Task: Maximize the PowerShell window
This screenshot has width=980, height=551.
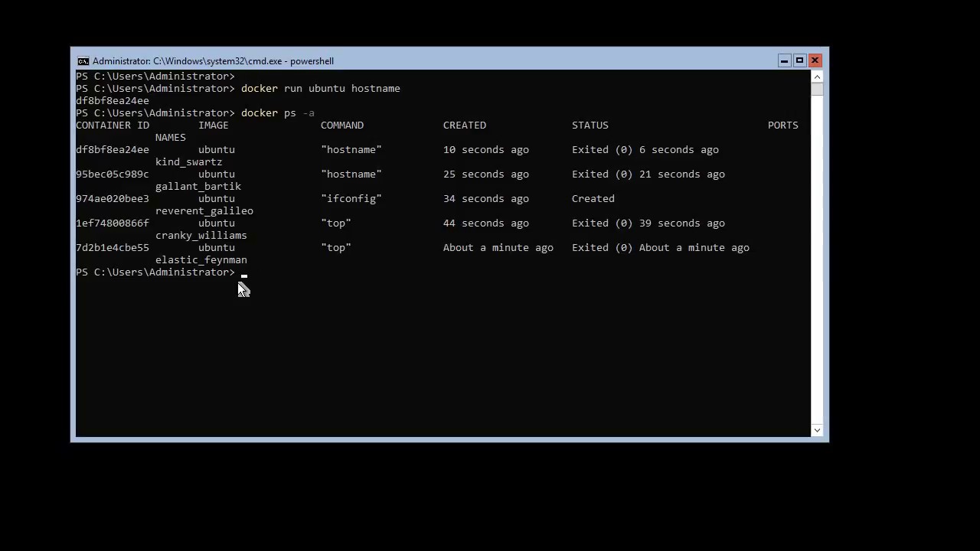Action: (799, 60)
